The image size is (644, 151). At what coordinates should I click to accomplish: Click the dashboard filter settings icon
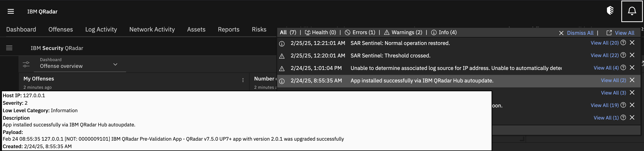(x=26, y=64)
